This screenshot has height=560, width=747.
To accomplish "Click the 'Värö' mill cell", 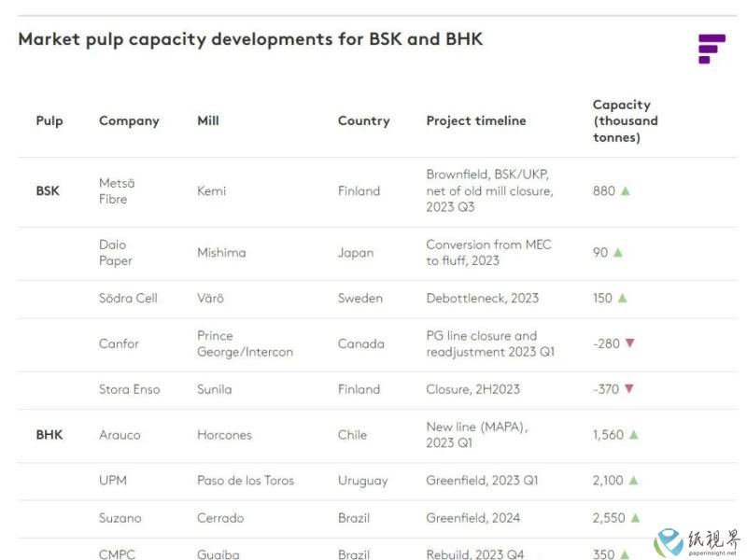I will coord(211,298).
